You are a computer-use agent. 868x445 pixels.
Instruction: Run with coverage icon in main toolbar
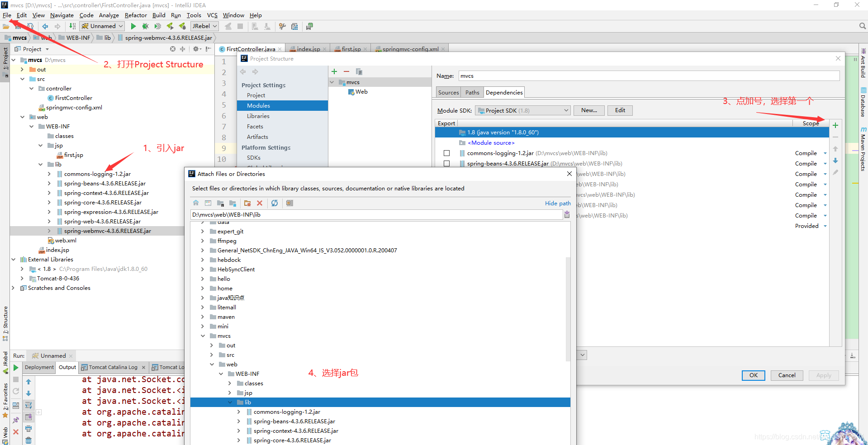tap(157, 26)
